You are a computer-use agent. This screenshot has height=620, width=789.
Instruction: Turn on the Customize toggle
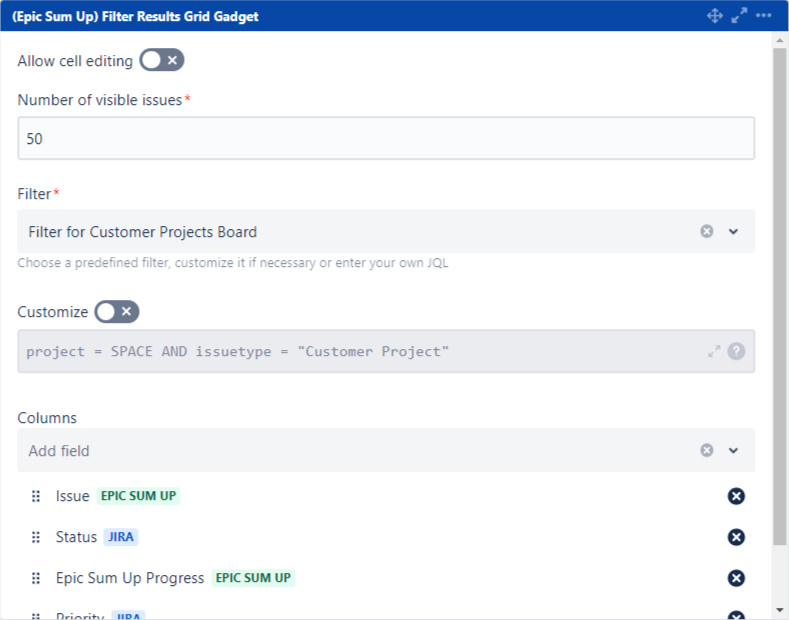(x=116, y=312)
